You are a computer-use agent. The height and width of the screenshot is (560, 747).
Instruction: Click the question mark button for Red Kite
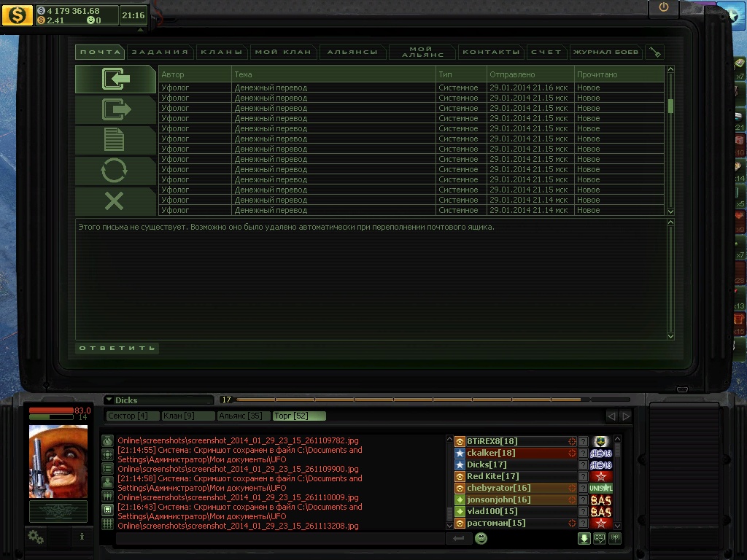[x=583, y=476]
